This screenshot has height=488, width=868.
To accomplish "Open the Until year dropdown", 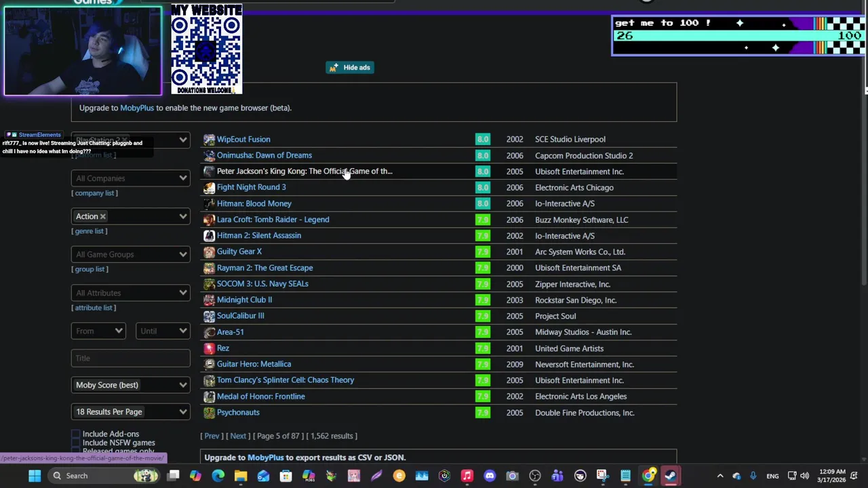I will coord(163,331).
